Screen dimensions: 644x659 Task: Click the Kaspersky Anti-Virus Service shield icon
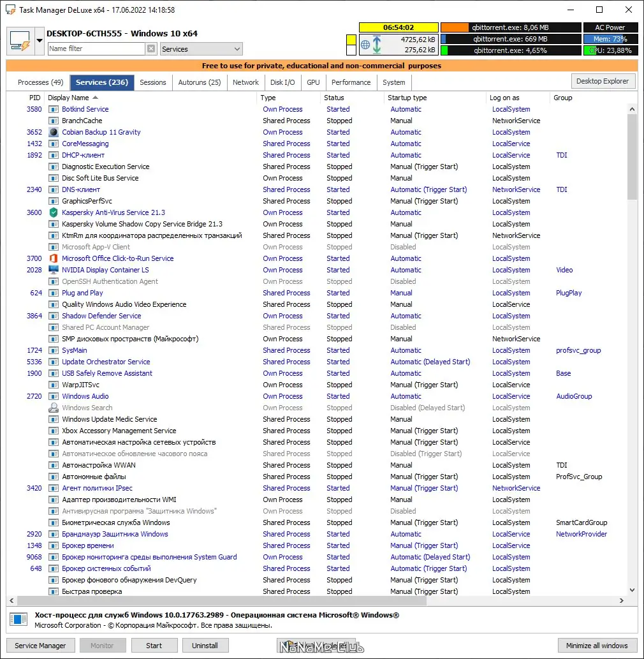click(x=54, y=212)
